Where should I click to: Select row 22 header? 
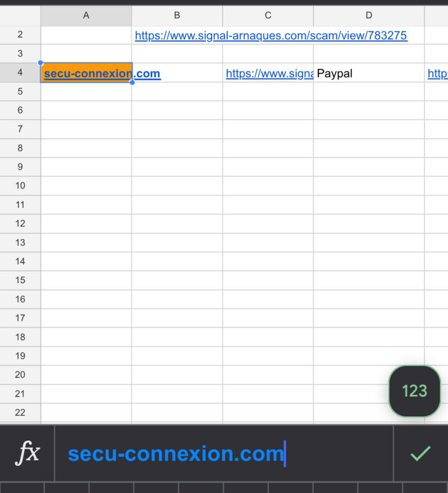20,412
